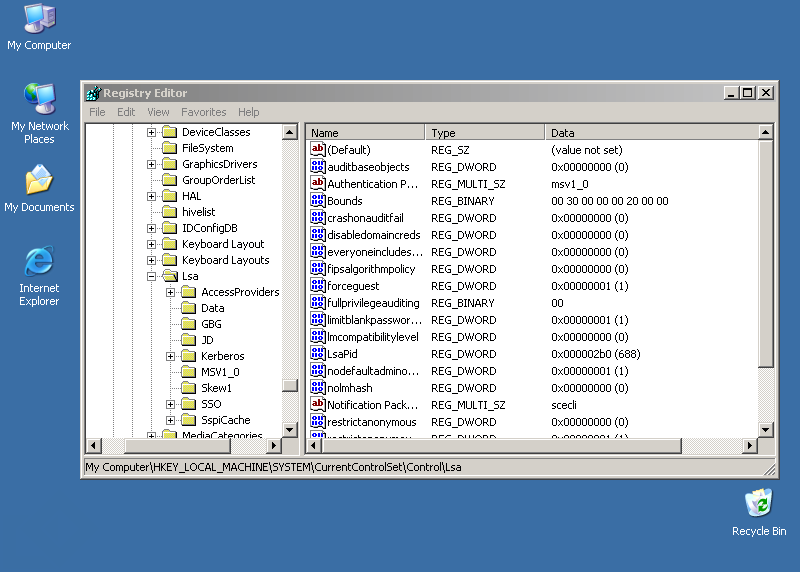800x572 pixels.
Task: Click the status bar registry path
Action: point(273,467)
